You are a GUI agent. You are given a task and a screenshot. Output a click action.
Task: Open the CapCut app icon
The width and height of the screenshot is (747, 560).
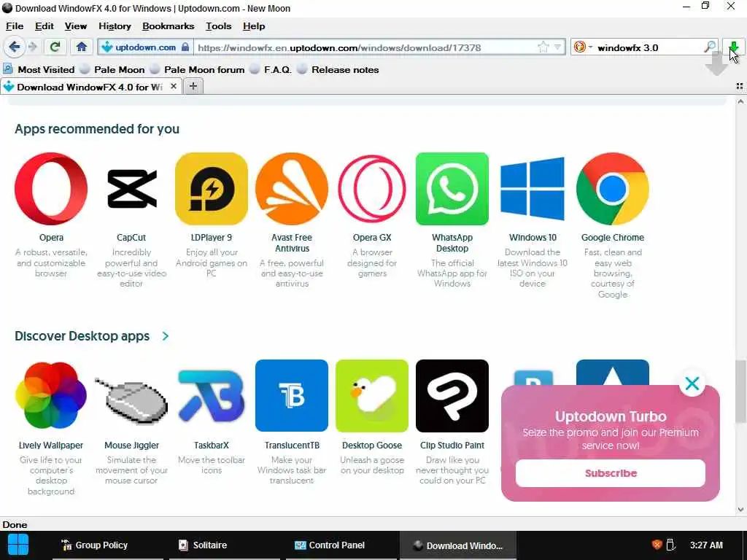pos(131,189)
